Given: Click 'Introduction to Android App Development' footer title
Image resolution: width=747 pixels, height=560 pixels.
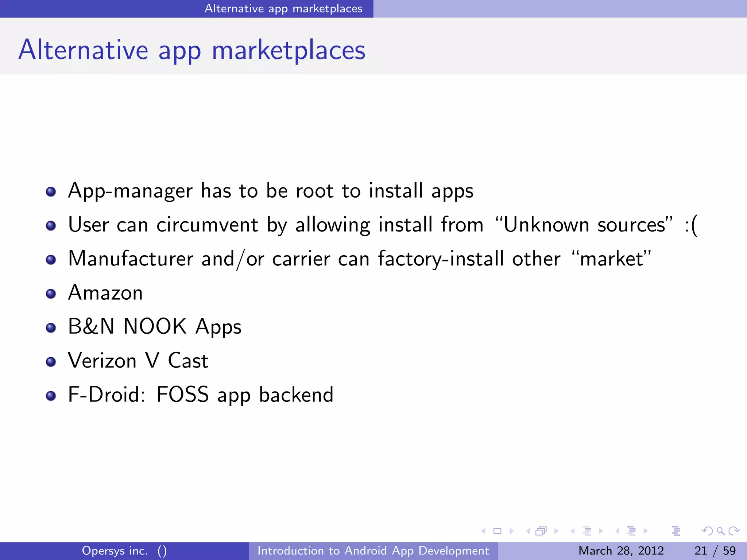Looking at the screenshot, I should (373, 551).
